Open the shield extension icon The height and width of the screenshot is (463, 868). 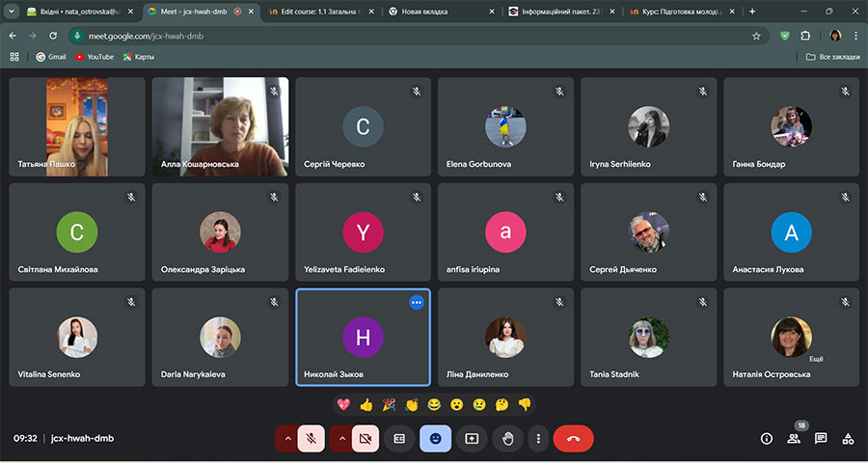point(785,36)
